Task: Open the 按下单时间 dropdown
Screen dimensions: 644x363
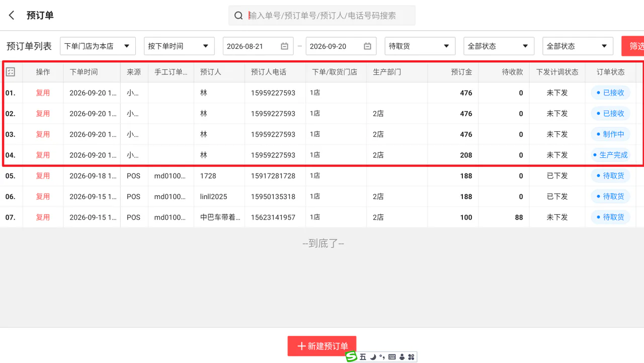Action: tap(179, 46)
